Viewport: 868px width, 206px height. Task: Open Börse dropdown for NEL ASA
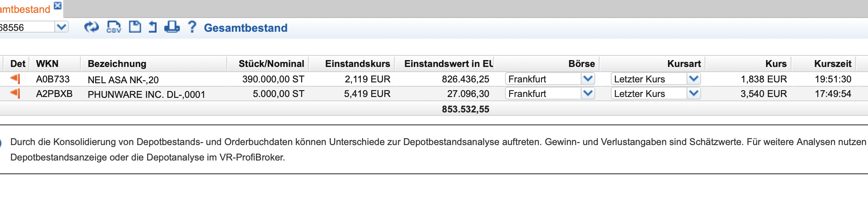click(x=588, y=79)
